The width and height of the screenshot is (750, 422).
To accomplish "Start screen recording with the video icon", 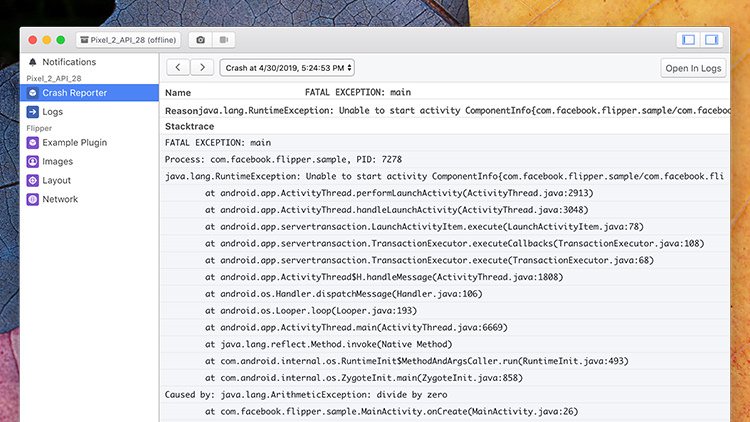I will click(224, 40).
